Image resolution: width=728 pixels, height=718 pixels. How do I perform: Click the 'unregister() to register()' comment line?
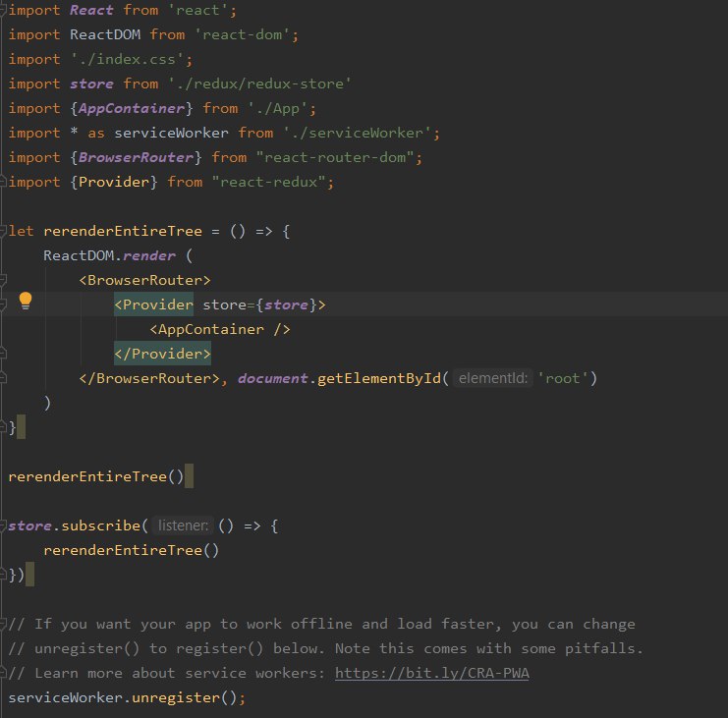[x=326, y=648]
